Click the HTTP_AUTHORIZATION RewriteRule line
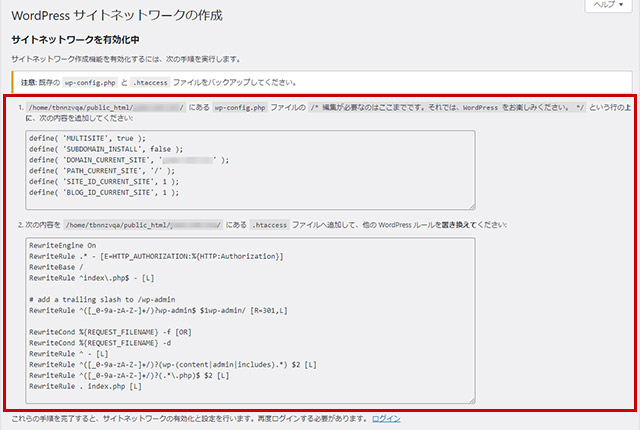 [x=156, y=256]
